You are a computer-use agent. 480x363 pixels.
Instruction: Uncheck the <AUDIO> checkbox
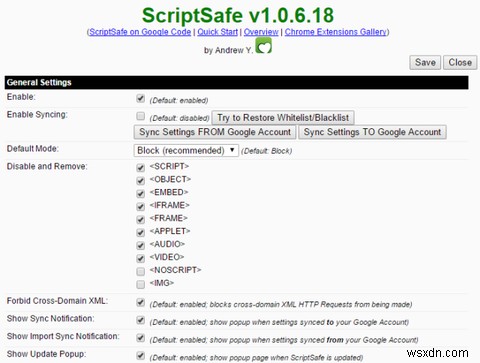pos(141,246)
